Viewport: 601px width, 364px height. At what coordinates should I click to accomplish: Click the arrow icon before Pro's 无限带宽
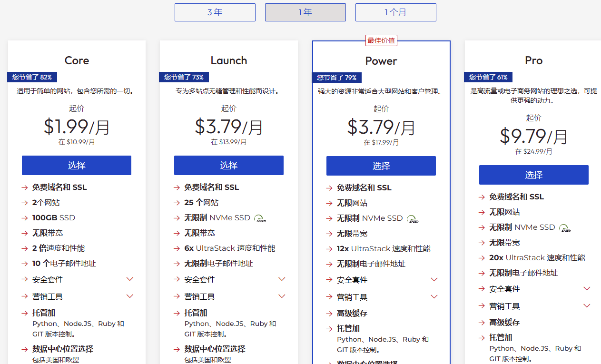point(482,242)
